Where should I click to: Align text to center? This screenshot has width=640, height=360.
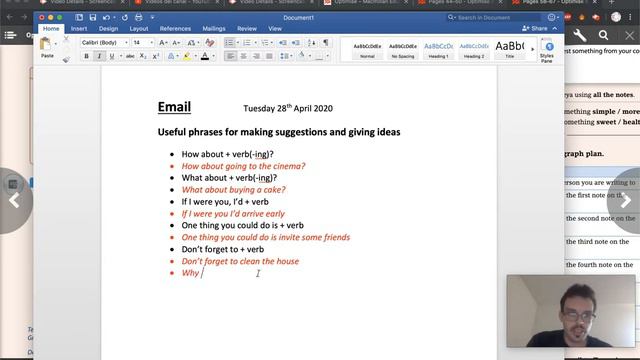click(244, 56)
